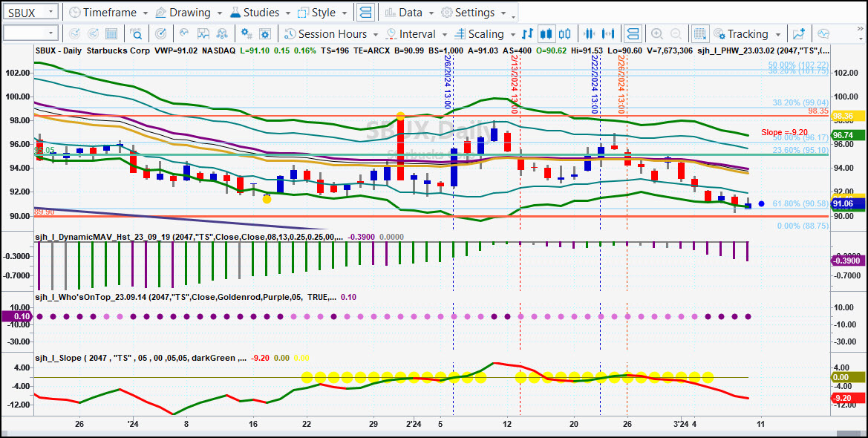Click the first dimmed chart icon in second toolbar

(74, 33)
